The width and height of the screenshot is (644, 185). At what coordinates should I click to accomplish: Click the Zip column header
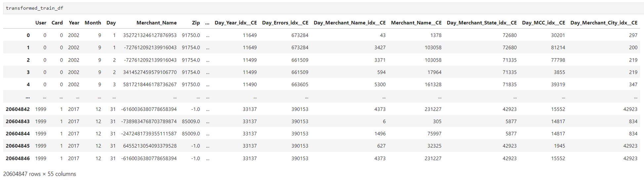tap(196, 23)
